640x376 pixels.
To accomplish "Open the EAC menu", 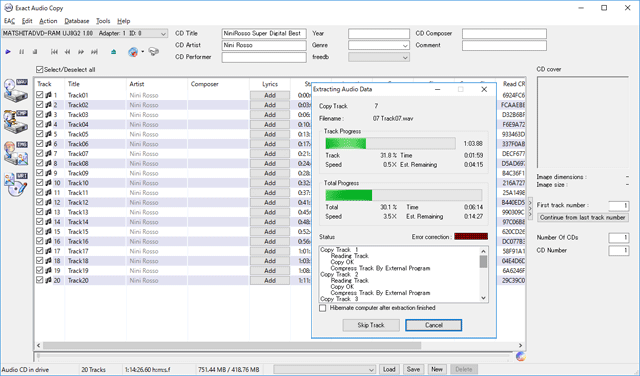I will tap(9, 21).
